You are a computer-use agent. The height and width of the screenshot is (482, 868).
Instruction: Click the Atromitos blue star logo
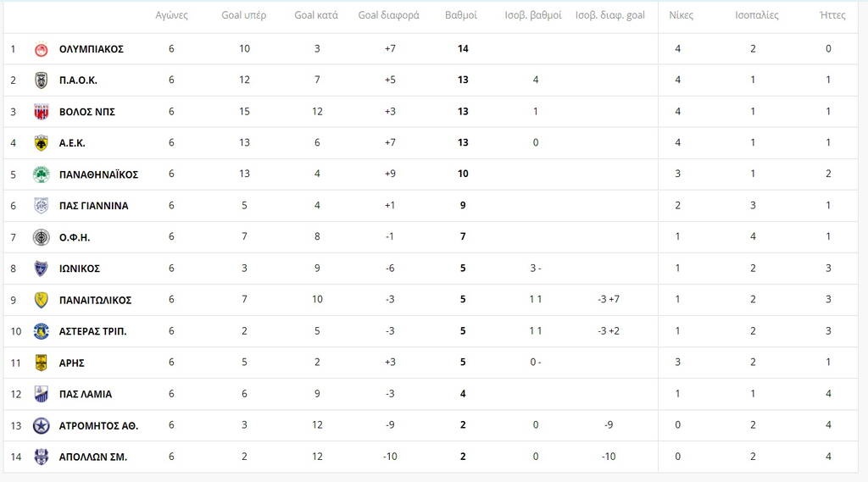[x=41, y=425]
